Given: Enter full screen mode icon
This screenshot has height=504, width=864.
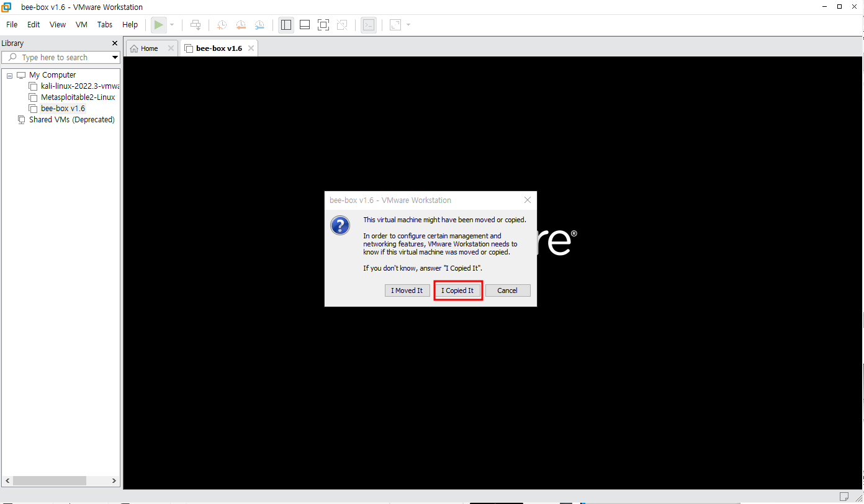Looking at the screenshot, I should [x=323, y=25].
